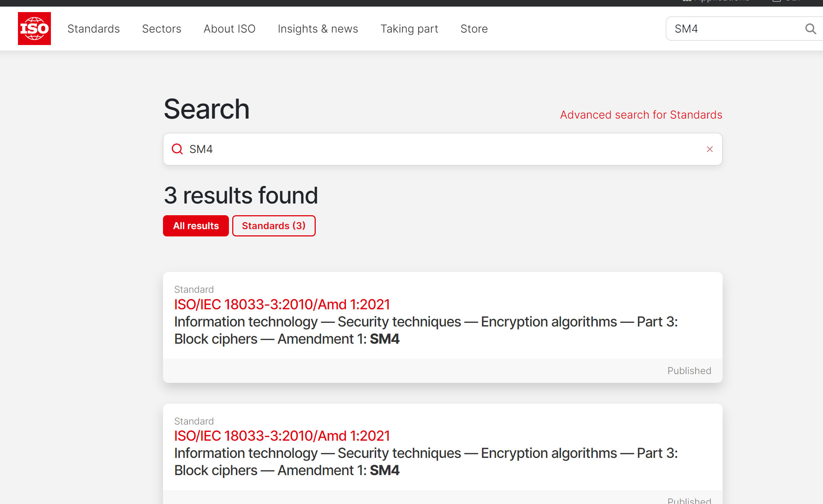Viewport: 823px width, 504px height.
Task: Open the Insights & news menu
Action: pyautogui.click(x=318, y=29)
